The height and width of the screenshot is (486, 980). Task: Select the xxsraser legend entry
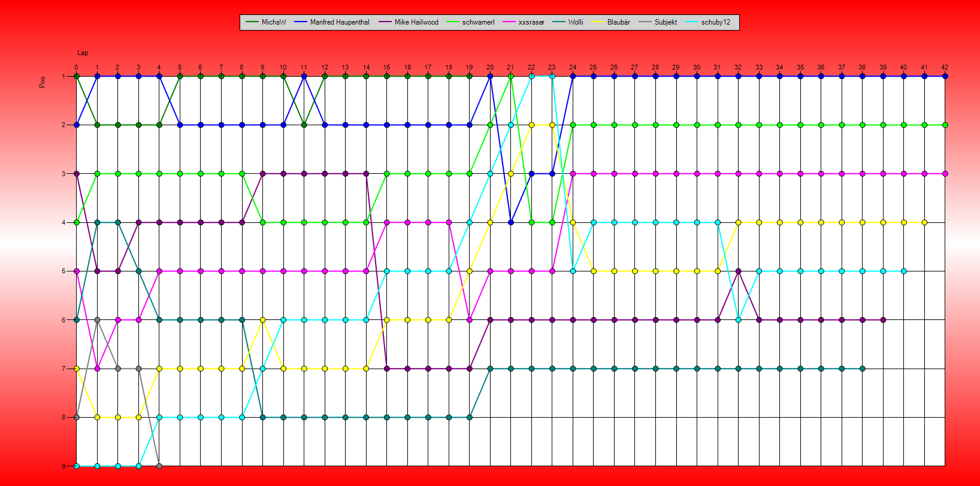click(x=524, y=22)
